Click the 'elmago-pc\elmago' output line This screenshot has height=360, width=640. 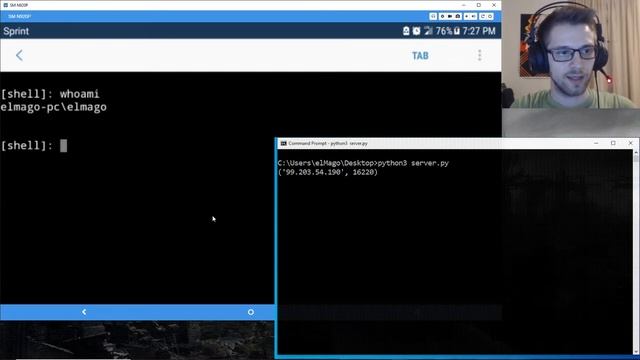pos(53,107)
